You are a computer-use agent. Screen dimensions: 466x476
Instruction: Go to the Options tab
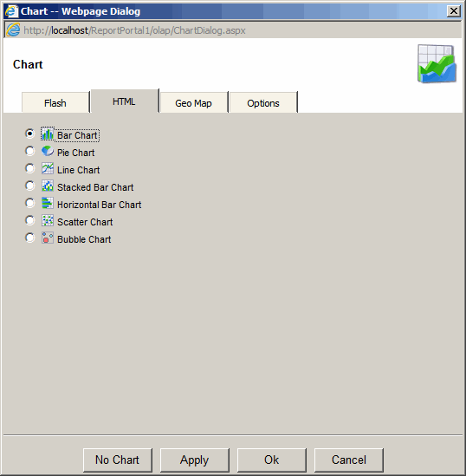tap(263, 102)
